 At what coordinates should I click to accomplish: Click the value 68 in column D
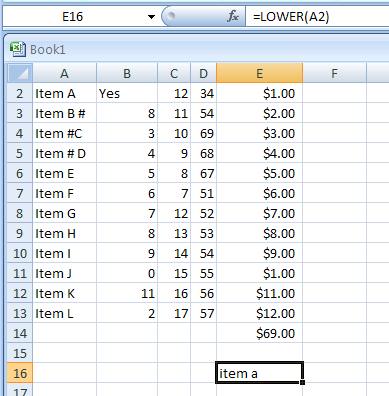[203, 153]
